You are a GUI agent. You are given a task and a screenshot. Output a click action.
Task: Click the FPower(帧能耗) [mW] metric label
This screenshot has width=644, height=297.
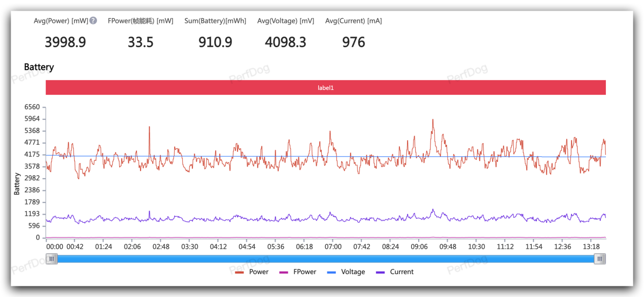coord(141,21)
